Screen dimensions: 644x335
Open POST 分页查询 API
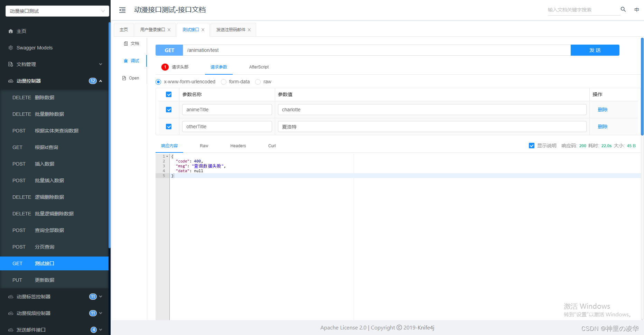(54, 247)
